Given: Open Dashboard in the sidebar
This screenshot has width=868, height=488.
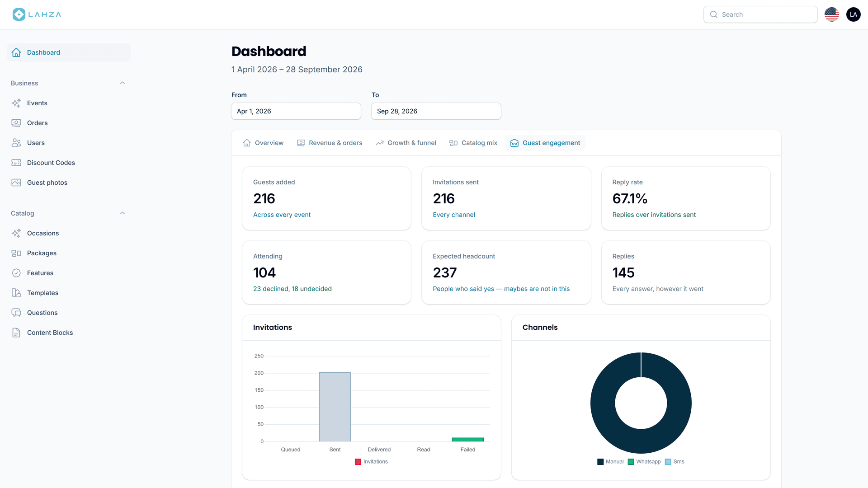Looking at the screenshot, I should [x=69, y=52].
